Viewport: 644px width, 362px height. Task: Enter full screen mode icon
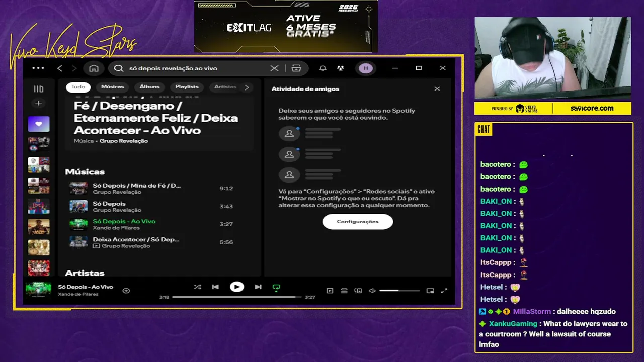444,291
